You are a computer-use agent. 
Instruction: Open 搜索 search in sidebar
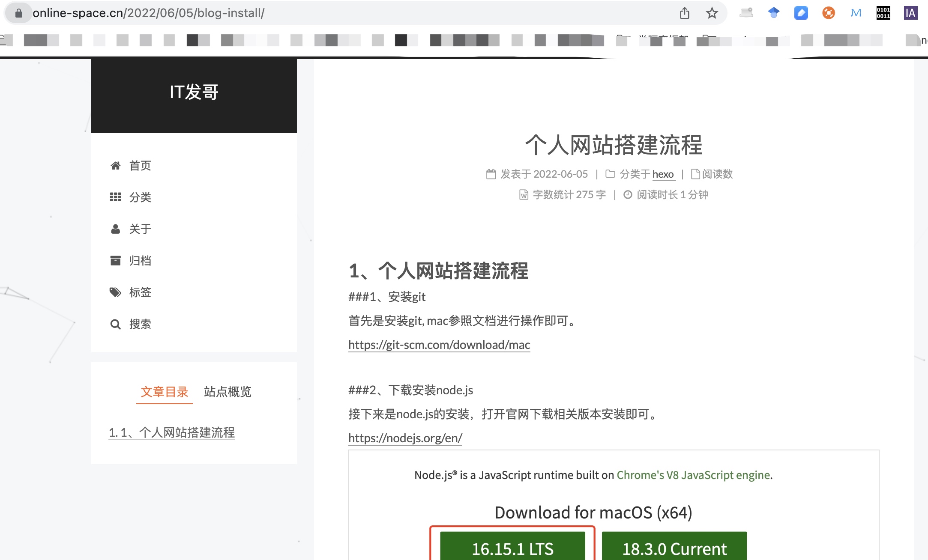click(x=140, y=324)
